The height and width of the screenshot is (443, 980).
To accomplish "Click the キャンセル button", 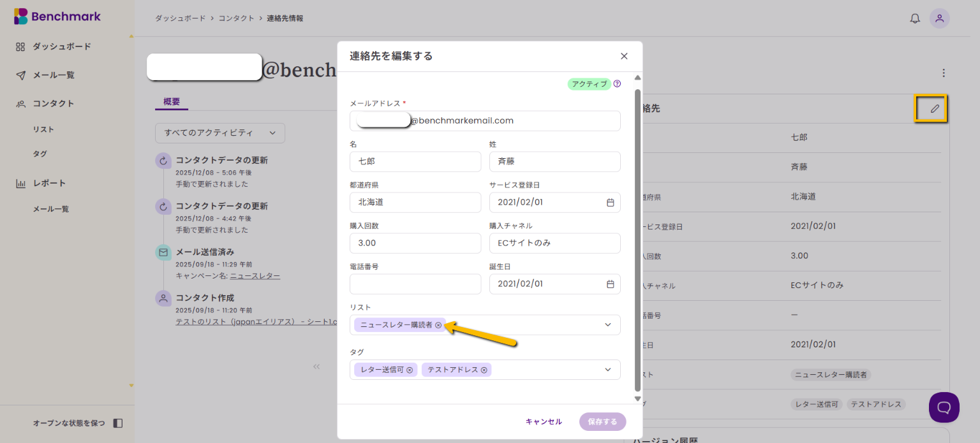I will [544, 422].
